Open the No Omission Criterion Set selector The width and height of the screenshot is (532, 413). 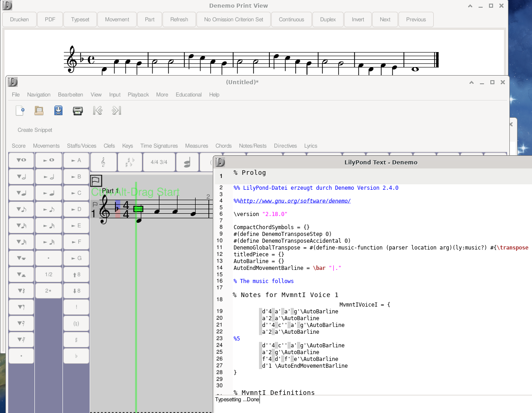pyautogui.click(x=234, y=19)
